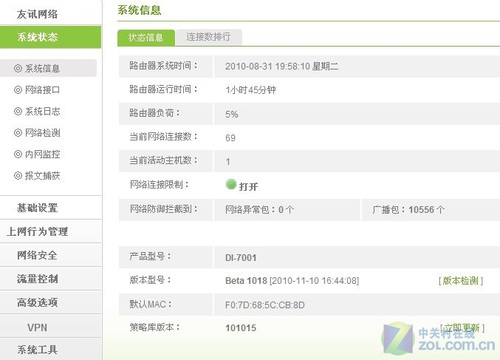Open the 系统信息 sidebar item
This screenshot has width=500, height=360.
48,68
